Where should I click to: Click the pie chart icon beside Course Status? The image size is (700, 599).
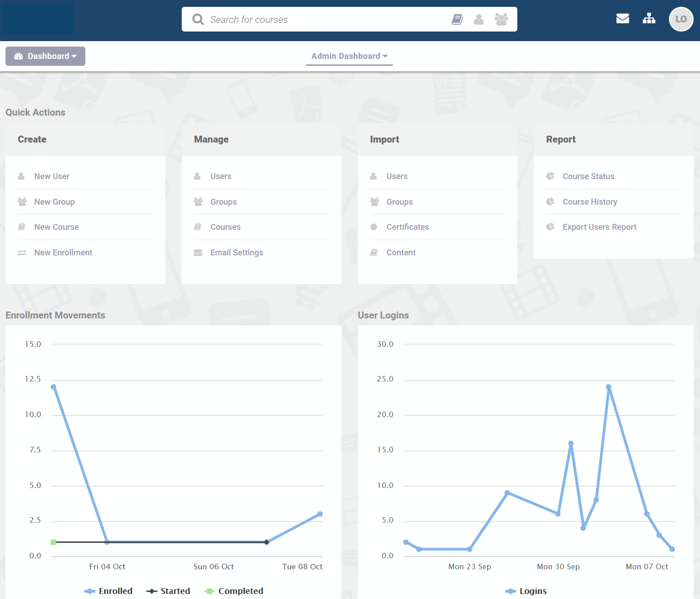550,176
